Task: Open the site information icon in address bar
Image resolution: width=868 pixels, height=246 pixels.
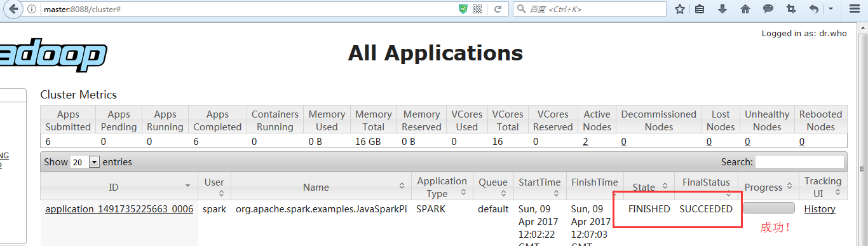Action: tap(32, 9)
